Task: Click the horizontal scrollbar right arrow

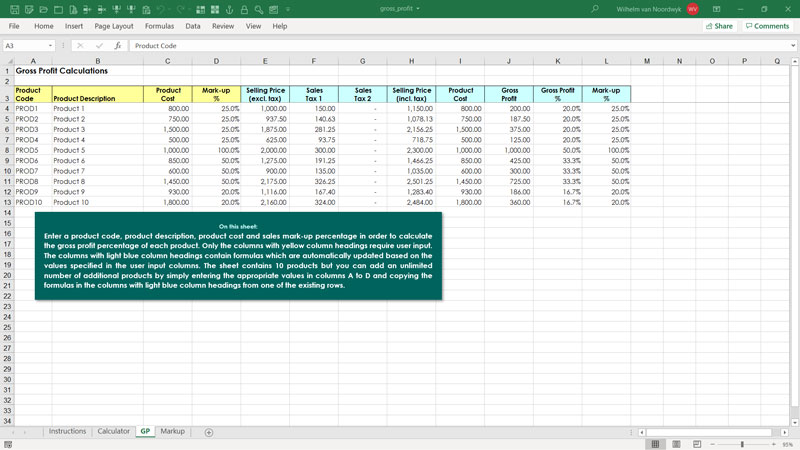Action: (x=785, y=432)
